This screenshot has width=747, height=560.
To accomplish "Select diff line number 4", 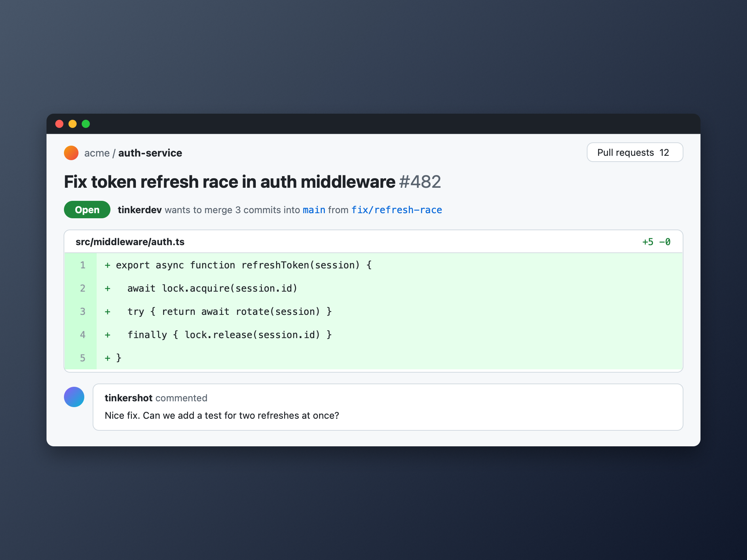I will coord(82,335).
